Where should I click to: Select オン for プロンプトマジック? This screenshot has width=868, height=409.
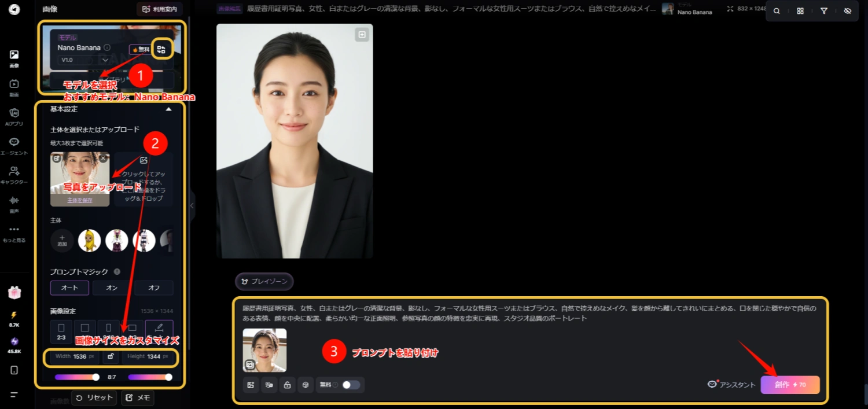(x=112, y=288)
